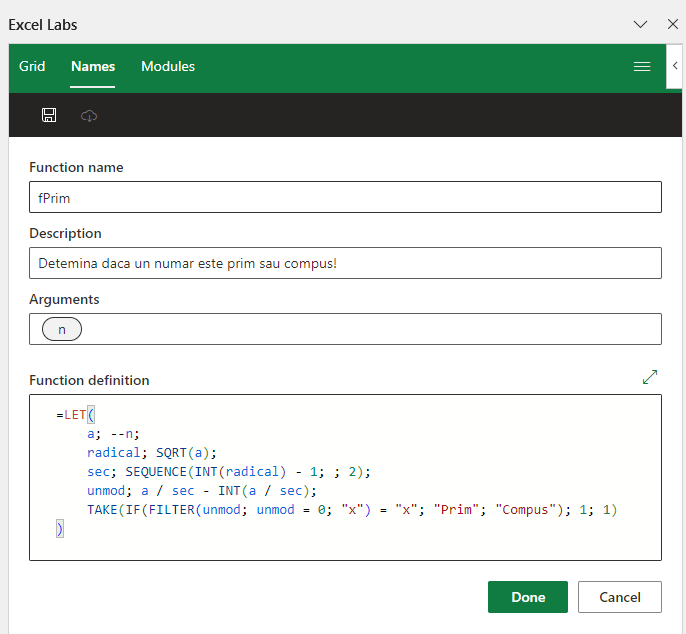Place the cursor on the LET keyword
This screenshot has height=634, width=686.
click(76, 414)
